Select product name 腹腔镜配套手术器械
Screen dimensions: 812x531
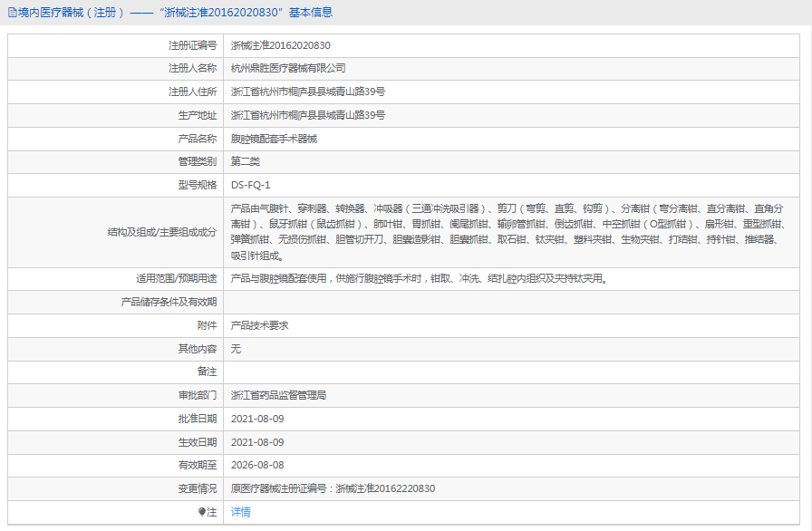pyautogui.click(x=274, y=139)
